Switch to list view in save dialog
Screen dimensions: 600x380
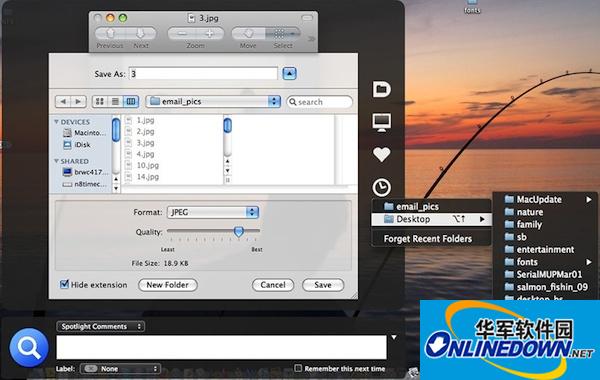[115, 101]
